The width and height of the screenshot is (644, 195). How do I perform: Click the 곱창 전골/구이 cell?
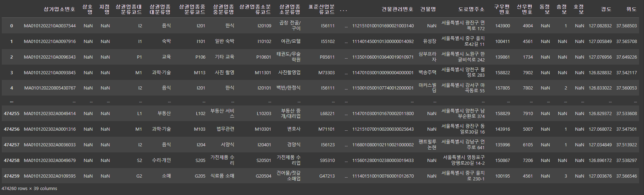290,26
